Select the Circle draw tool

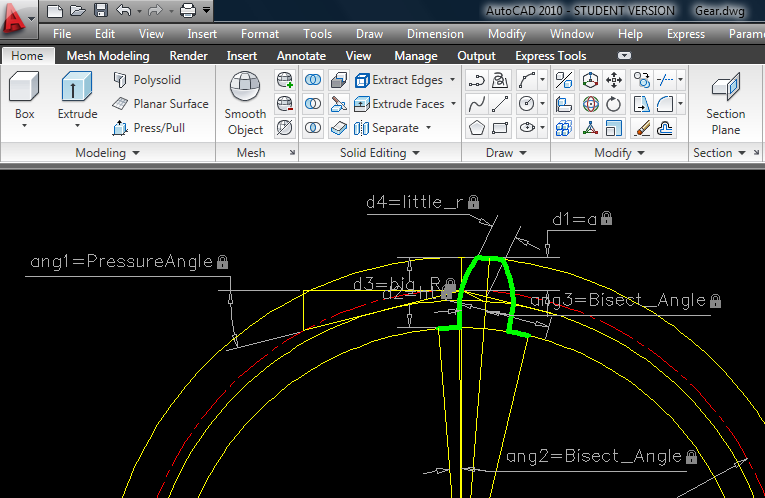[x=527, y=104]
